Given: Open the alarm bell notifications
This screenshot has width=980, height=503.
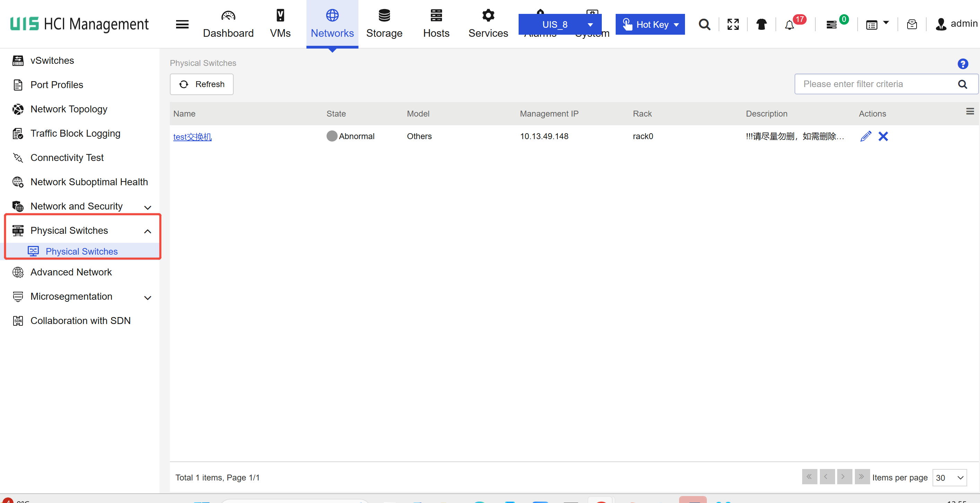Looking at the screenshot, I should tap(789, 25).
